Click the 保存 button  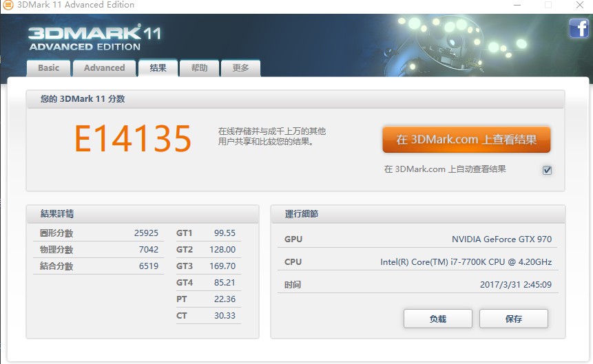pyautogui.click(x=514, y=319)
